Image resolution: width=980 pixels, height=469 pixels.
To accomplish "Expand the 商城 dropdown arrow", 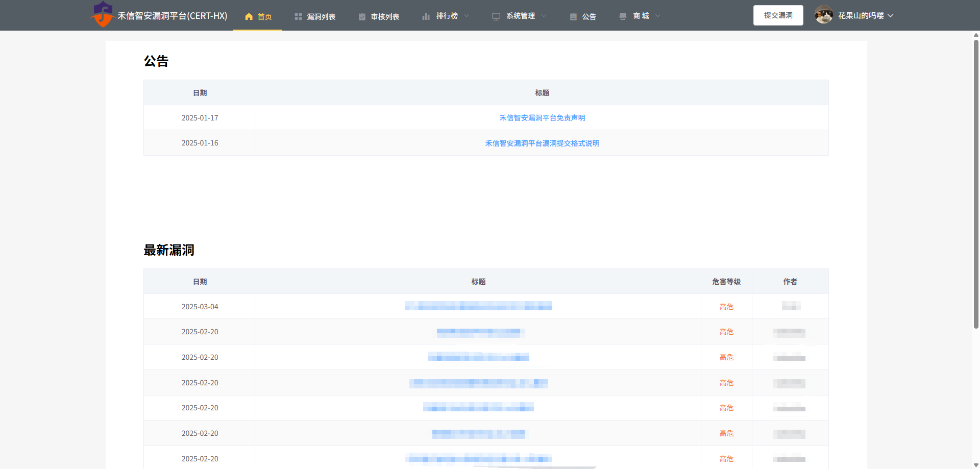I will 657,16.
